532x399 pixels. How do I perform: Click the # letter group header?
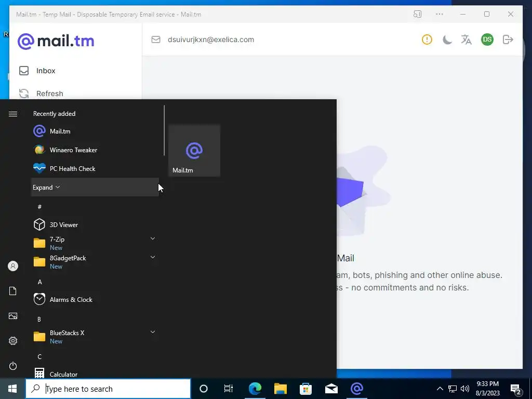click(x=39, y=207)
